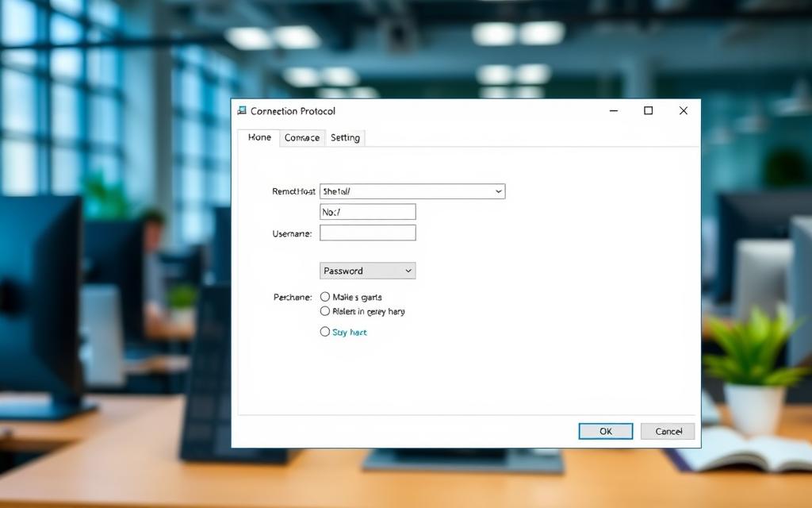
Task: Choose the "Rialers in gerey hary" radio button
Action: pyautogui.click(x=325, y=311)
